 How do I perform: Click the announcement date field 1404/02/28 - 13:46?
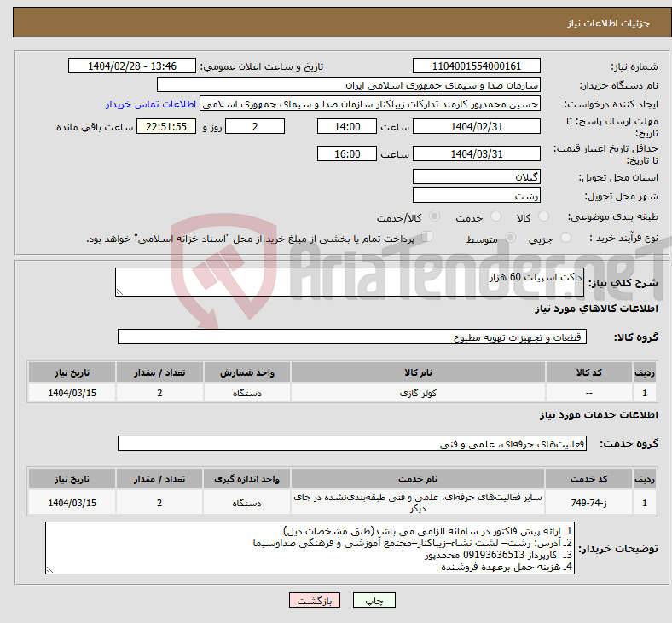coord(132,66)
